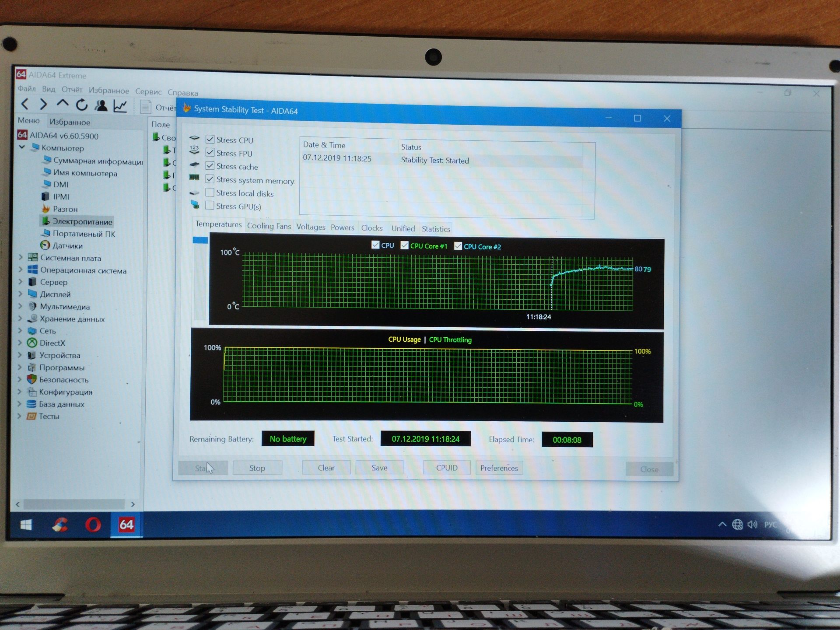The image size is (840, 630).
Task: Click the Тесты benchmark icon
Action: coord(31,416)
